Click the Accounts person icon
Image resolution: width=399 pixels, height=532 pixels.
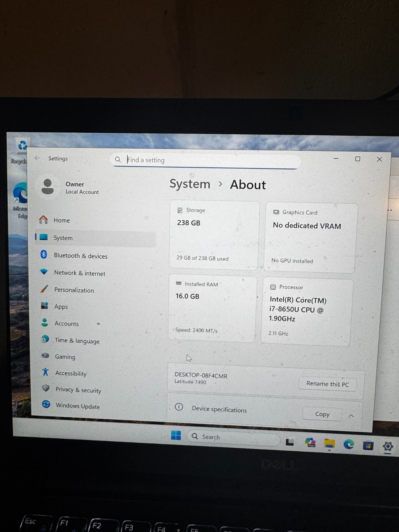click(45, 322)
